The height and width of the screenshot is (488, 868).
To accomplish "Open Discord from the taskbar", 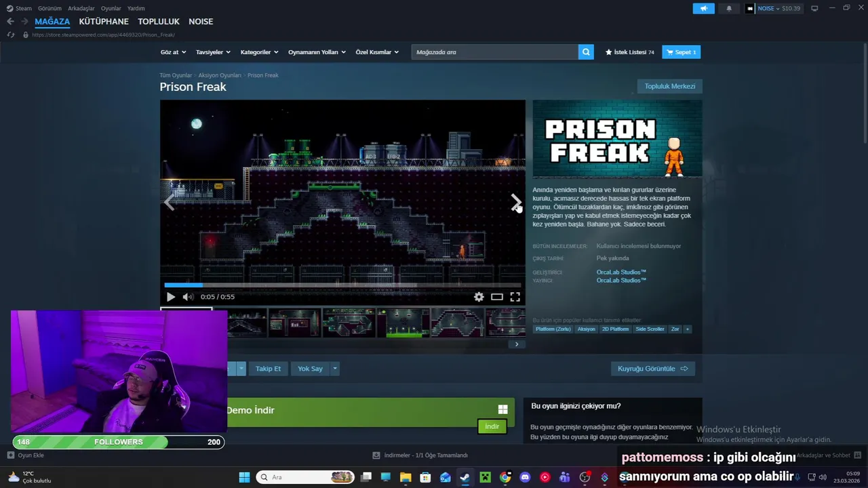I will point(525,477).
